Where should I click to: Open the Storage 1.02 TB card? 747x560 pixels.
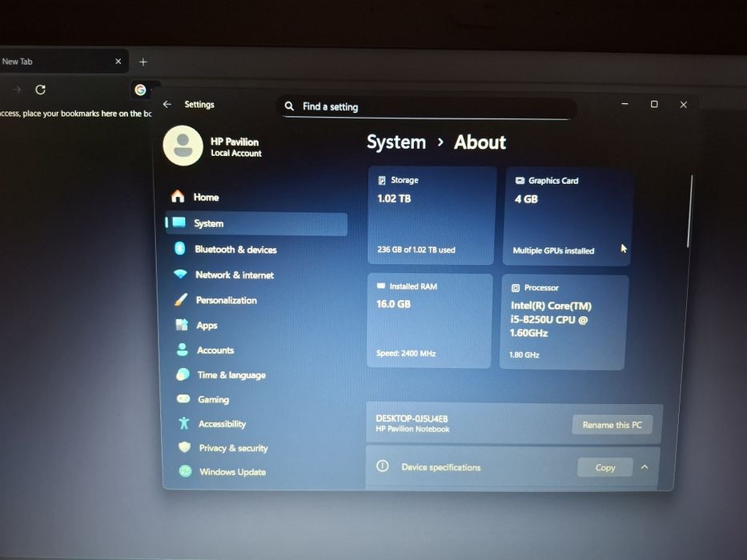pos(431,214)
